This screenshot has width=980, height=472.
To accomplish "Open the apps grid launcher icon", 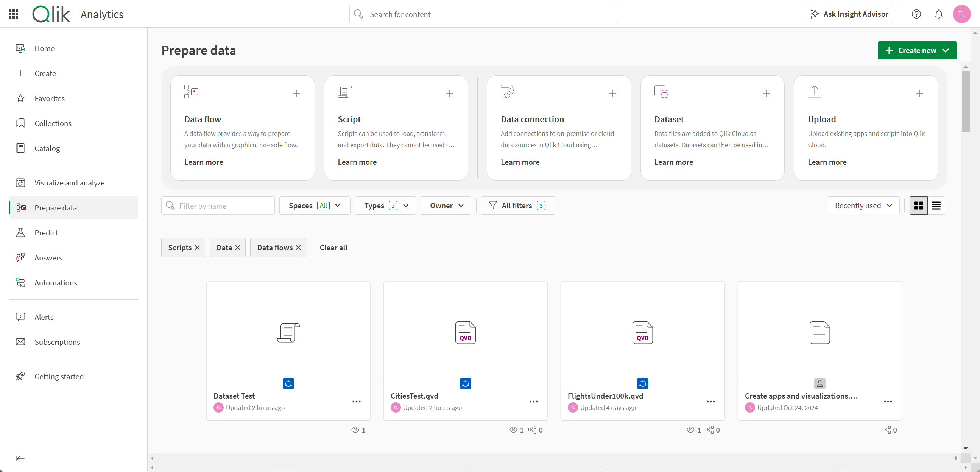I will (x=14, y=14).
